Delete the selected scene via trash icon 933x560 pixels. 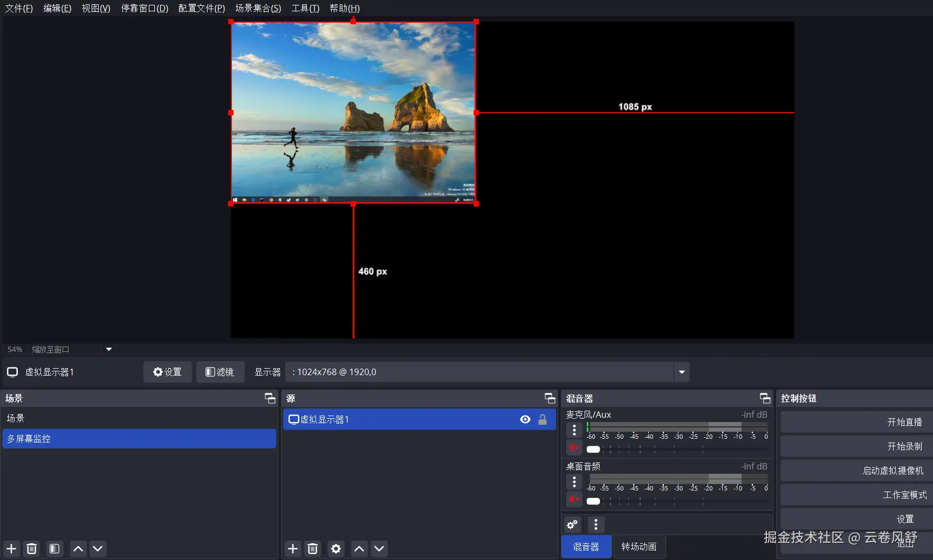tap(32, 549)
